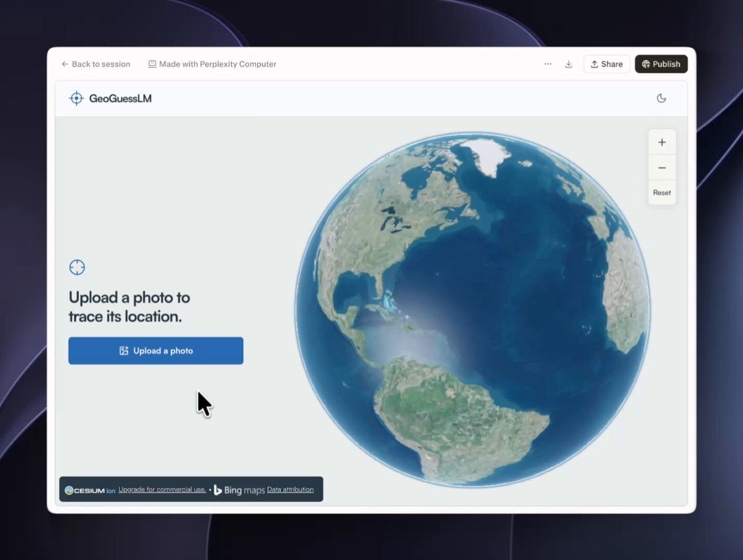
Task: Open the Upgrade for commercial use link
Action: [162, 489]
